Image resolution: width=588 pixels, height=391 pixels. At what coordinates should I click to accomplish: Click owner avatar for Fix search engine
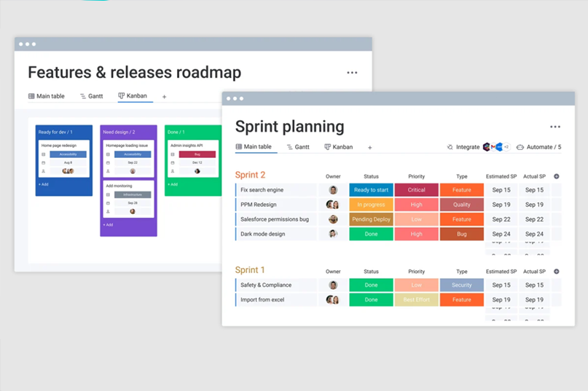tap(333, 190)
